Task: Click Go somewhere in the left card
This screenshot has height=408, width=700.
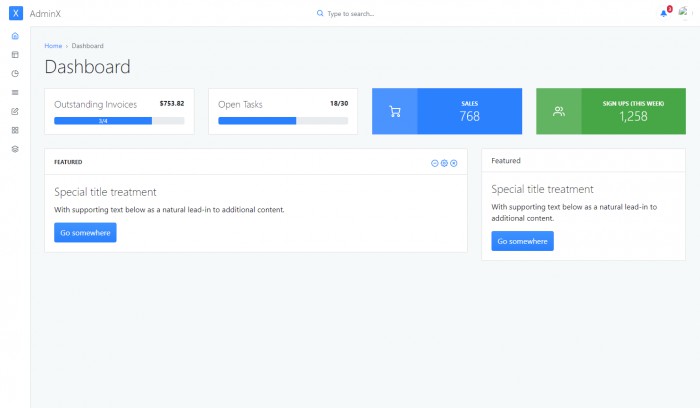Action: [x=85, y=232]
